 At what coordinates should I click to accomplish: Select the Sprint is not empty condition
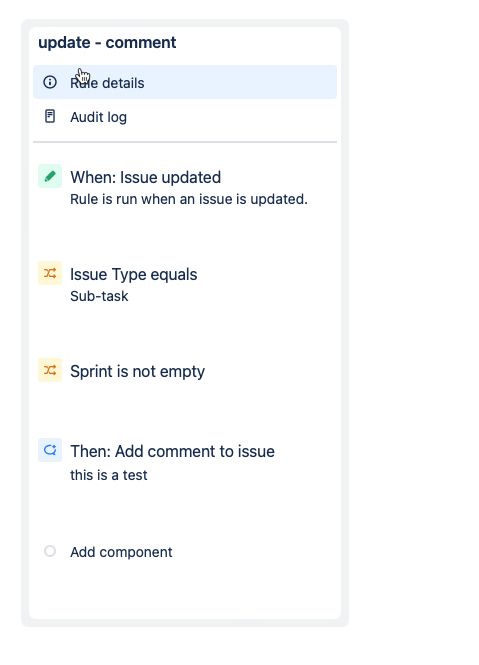(185, 371)
